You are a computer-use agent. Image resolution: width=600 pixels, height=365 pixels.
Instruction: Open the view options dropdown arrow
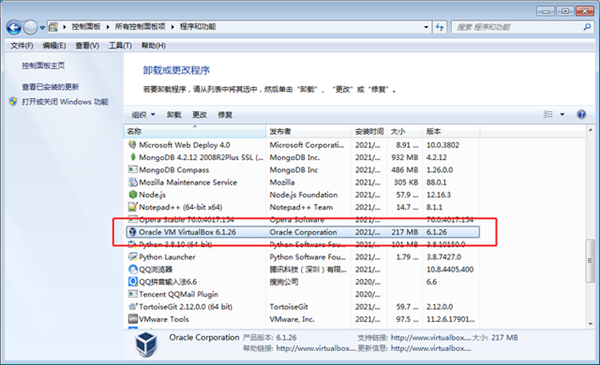[x=562, y=114]
